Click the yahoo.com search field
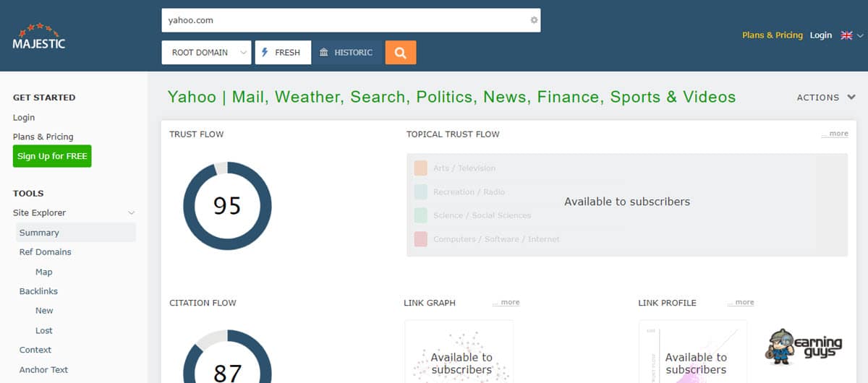The width and height of the screenshot is (868, 383). [351, 20]
